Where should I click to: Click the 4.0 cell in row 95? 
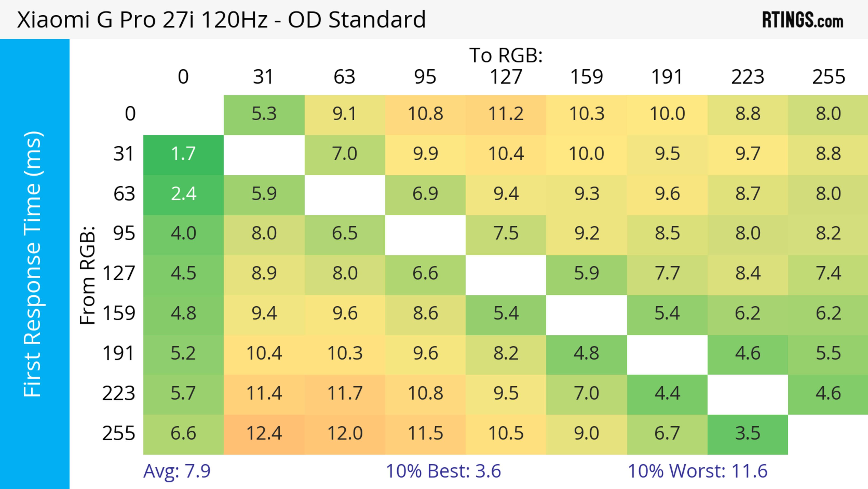[183, 234]
